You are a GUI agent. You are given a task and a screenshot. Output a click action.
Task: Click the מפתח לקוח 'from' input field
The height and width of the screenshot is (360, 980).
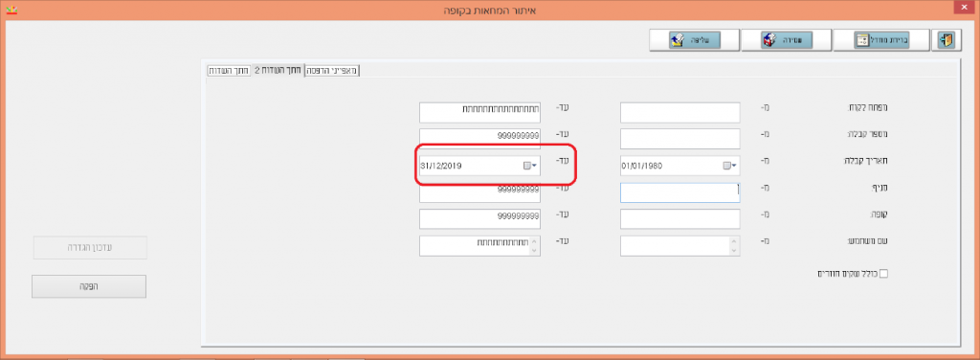click(680, 113)
